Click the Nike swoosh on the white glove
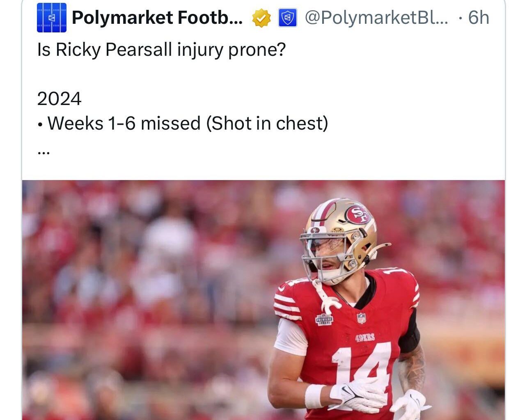 click(348, 391)
